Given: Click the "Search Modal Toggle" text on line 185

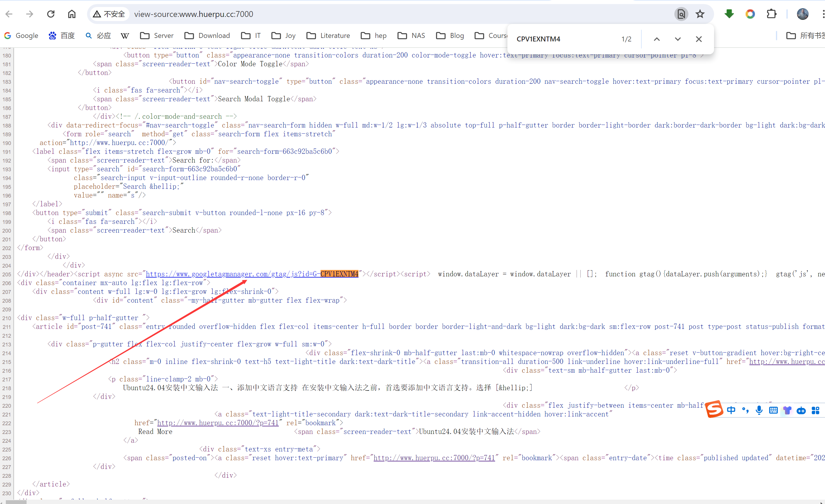Looking at the screenshot, I should (254, 99).
